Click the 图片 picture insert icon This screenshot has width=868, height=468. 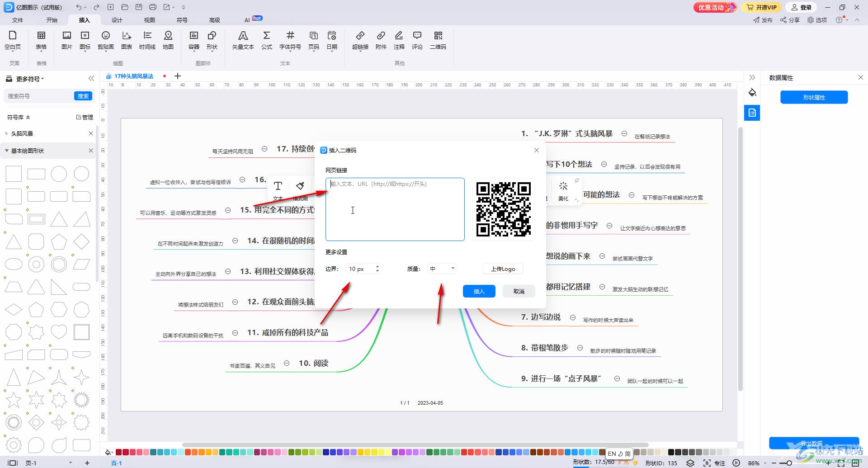67,40
